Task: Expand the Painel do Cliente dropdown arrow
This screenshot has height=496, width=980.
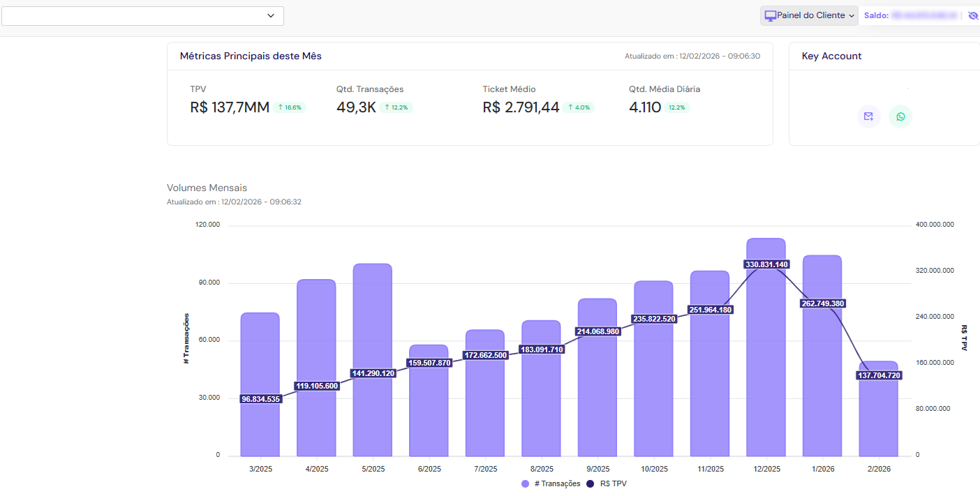Action: tap(852, 15)
